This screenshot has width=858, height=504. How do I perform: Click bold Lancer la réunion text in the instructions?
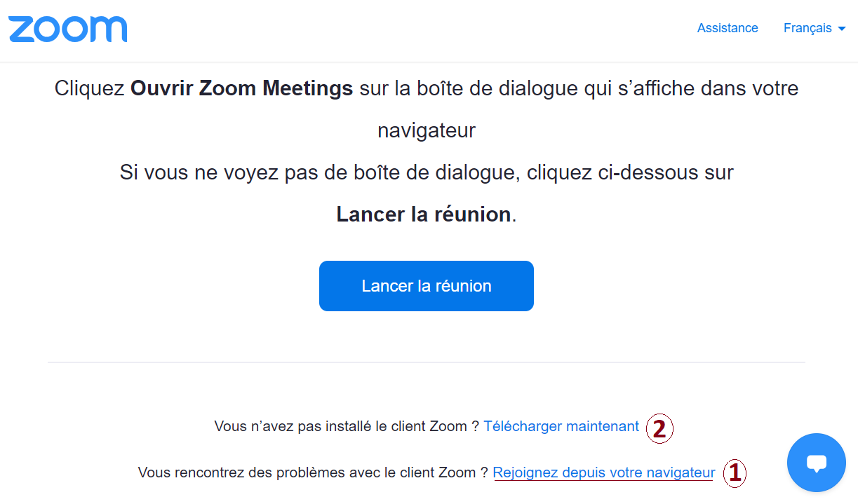(424, 214)
